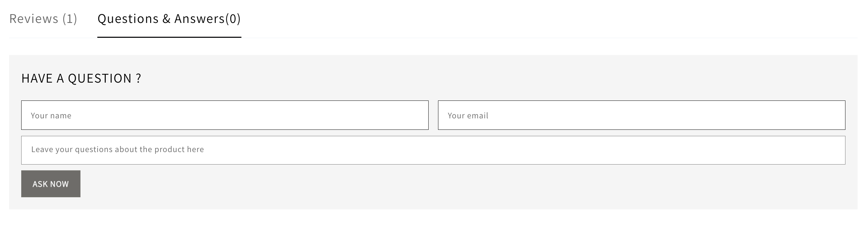The image size is (868, 234).
Task: Click the 'Your email' placeholder text
Action: click(468, 116)
